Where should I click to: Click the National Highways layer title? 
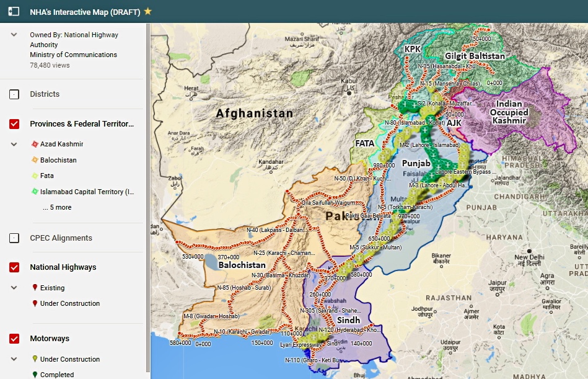click(63, 267)
